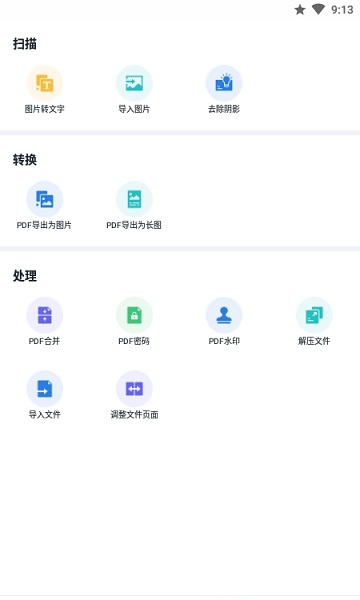360x600 pixels.
Task: Open PDF导出为图片 export tool icon
Action: pos(45,199)
